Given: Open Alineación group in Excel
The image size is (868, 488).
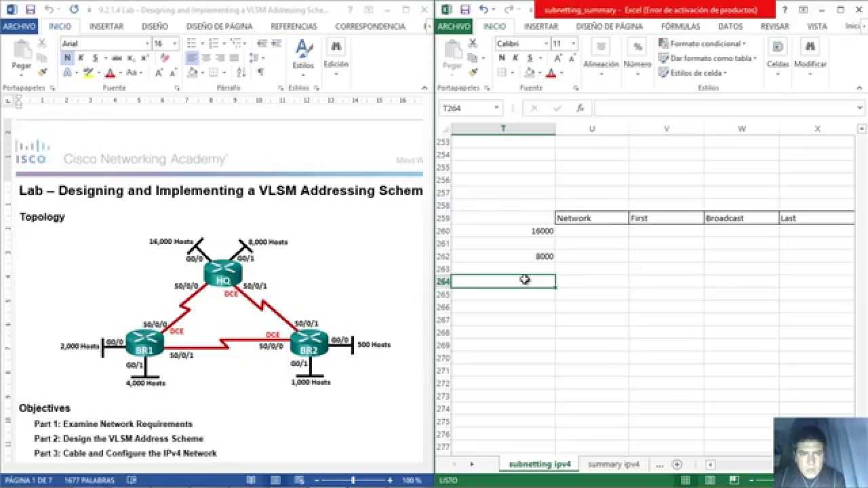Looking at the screenshot, I should 601,56.
